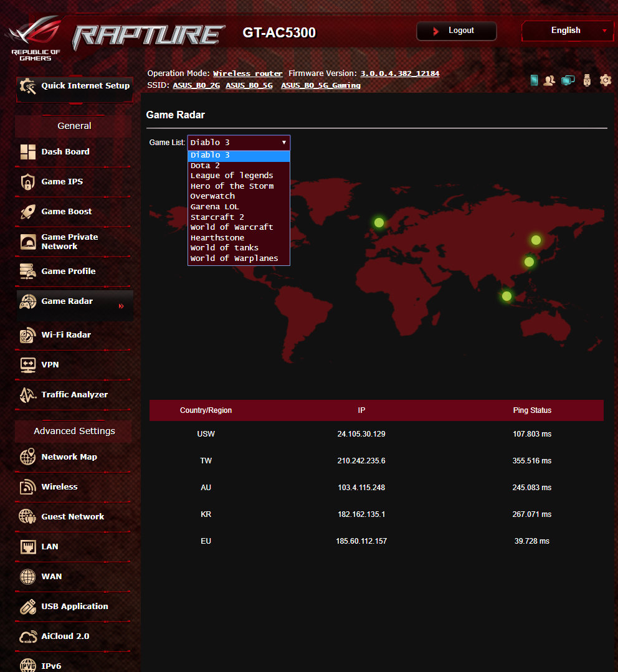Viewport: 618px width, 672px height.
Task: Click the Network Map globe icon
Action: tap(28, 457)
